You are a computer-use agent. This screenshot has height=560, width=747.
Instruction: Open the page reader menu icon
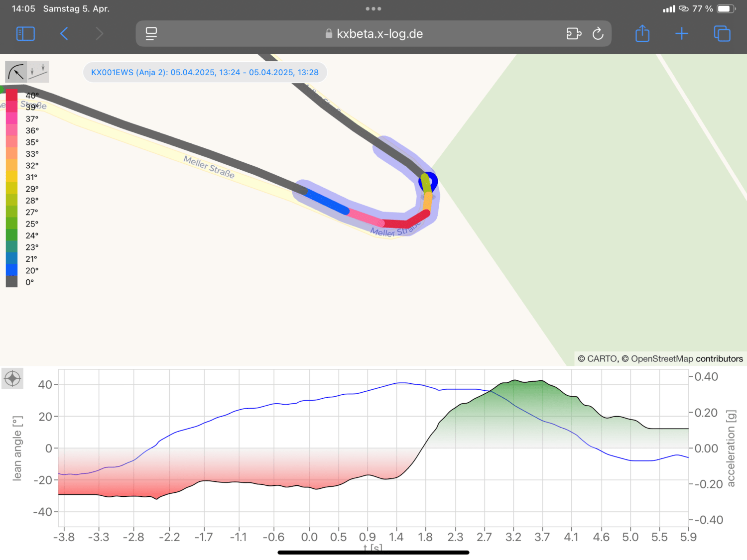coord(151,34)
